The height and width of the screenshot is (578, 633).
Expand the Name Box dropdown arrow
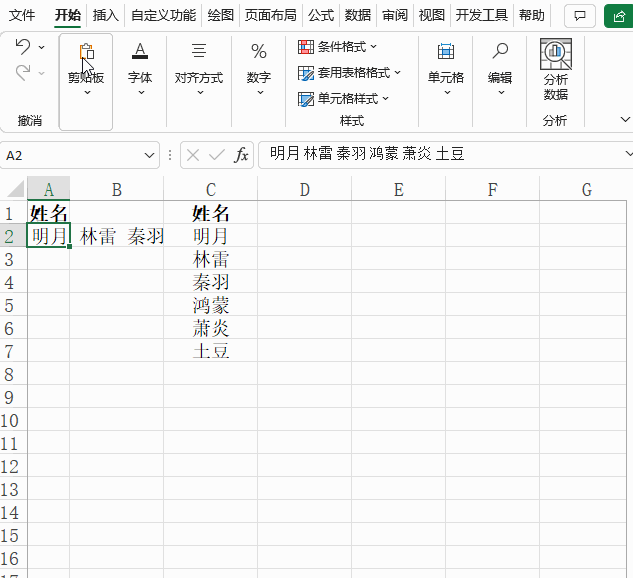tap(149, 155)
